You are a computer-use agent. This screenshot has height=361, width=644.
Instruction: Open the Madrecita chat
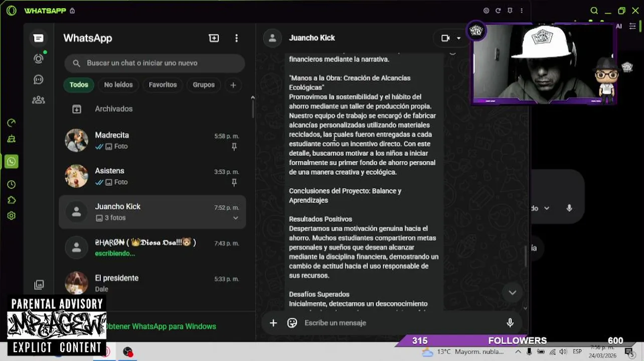152,140
